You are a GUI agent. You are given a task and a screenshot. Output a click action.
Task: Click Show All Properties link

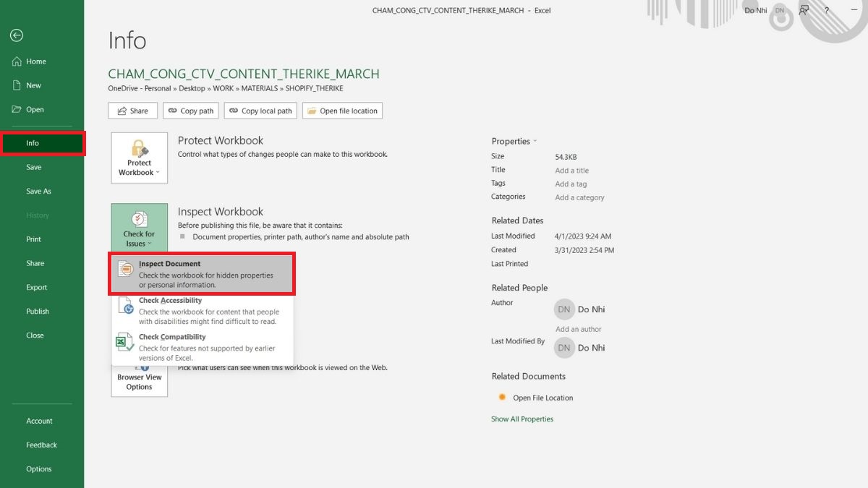coord(522,419)
